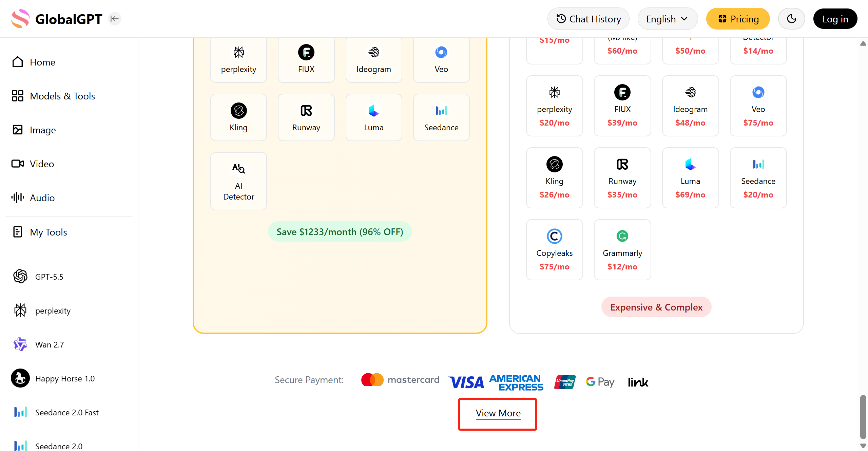
Task: Click the page scrollbar thumb
Action: coord(863,417)
